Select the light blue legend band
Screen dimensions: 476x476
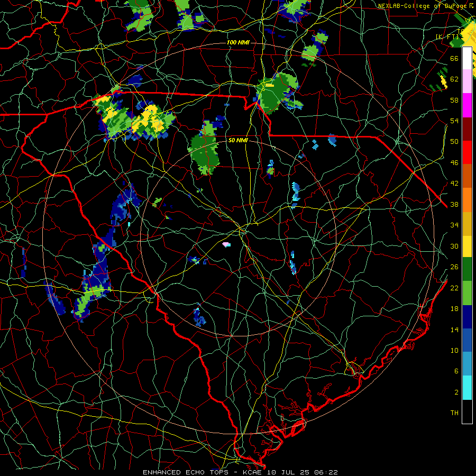pyautogui.click(x=467, y=364)
